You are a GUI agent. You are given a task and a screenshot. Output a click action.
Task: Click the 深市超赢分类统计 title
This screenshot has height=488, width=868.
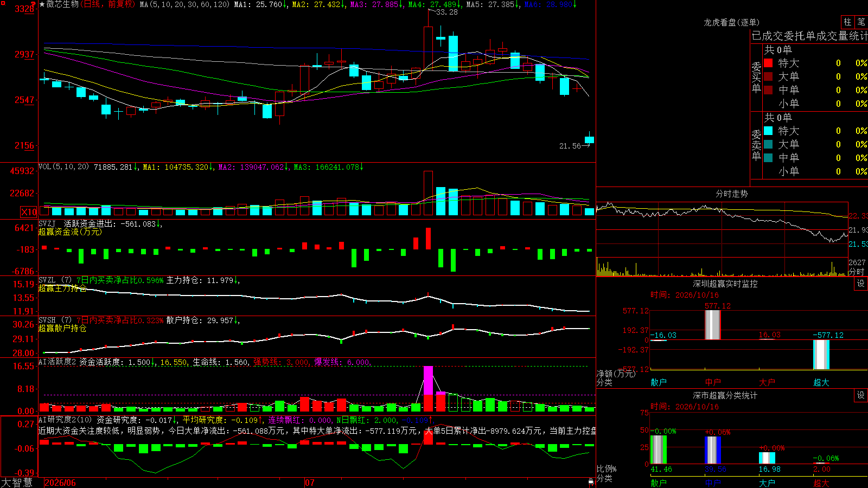click(725, 395)
